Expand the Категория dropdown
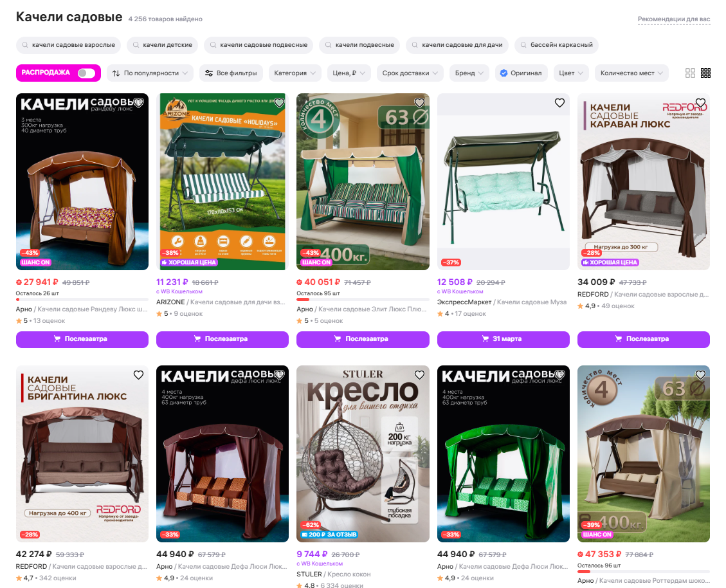The height and width of the screenshot is (588, 726). coord(295,73)
